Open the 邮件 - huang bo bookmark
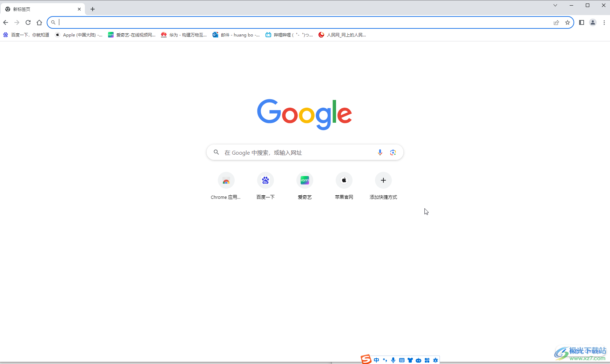Viewport: 610px width, 364px height. coord(236,35)
